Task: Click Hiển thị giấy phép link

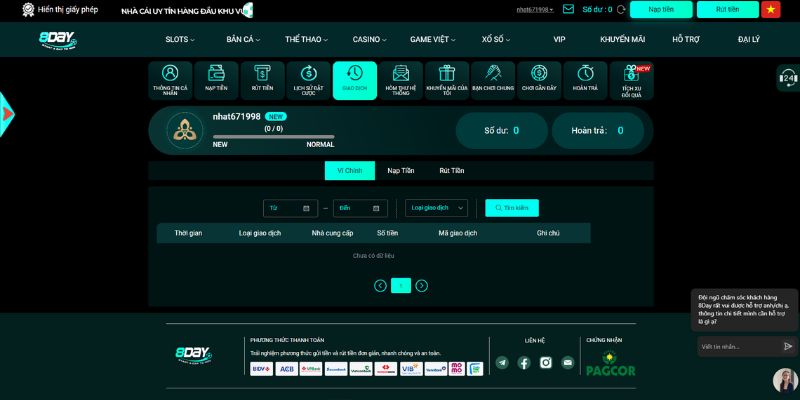Action: tap(68, 10)
